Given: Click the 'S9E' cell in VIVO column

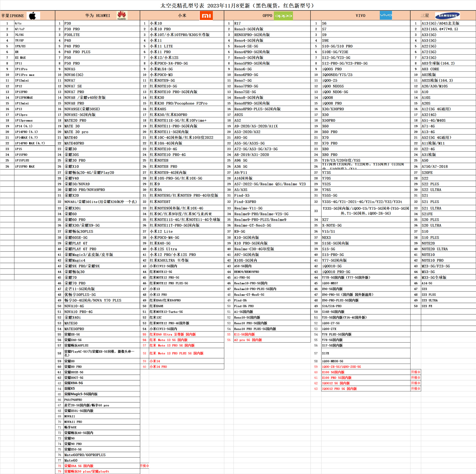Looking at the screenshot, I should coord(366,40).
